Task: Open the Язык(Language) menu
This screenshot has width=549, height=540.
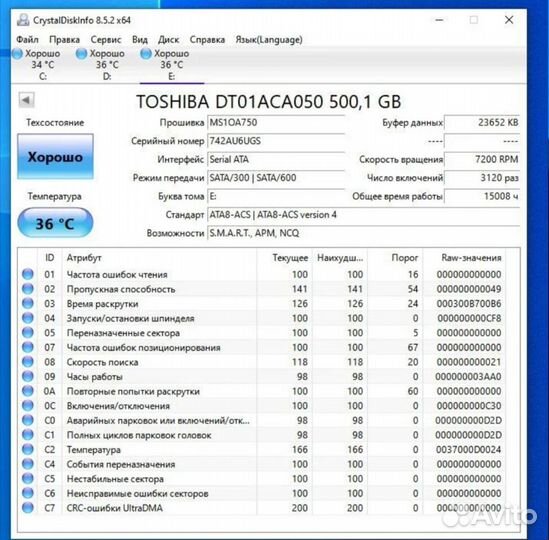Action: click(x=269, y=40)
